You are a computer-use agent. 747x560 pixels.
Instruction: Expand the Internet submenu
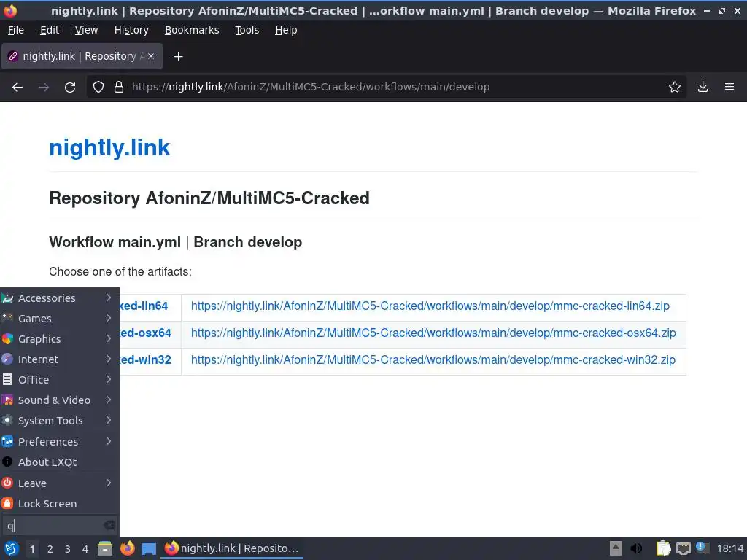(59, 359)
